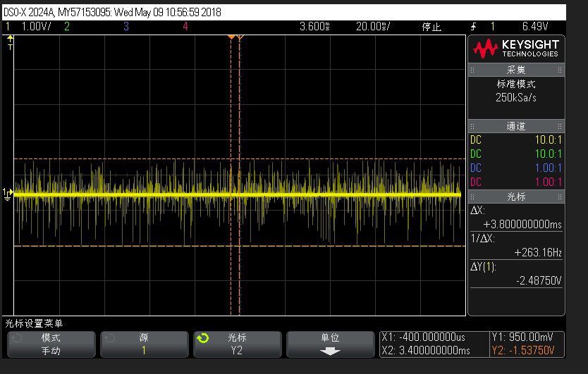588x374 pixels.
Task: Open the 通道 channel panel header
Action: click(x=516, y=126)
